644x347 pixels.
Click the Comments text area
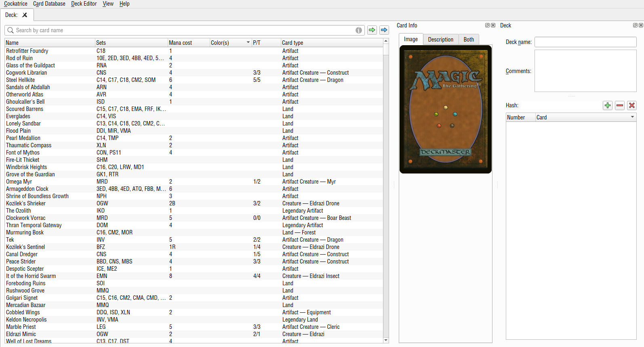585,71
